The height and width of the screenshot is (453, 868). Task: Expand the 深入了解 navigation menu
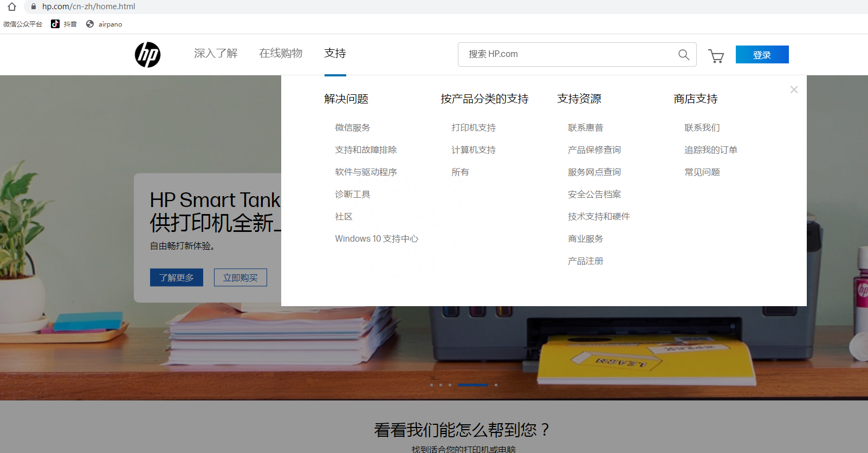tap(216, 53)
